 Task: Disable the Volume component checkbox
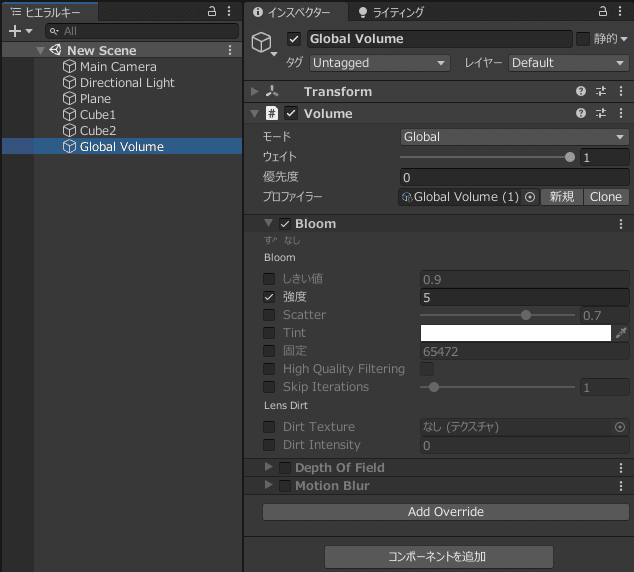(291, 113)
